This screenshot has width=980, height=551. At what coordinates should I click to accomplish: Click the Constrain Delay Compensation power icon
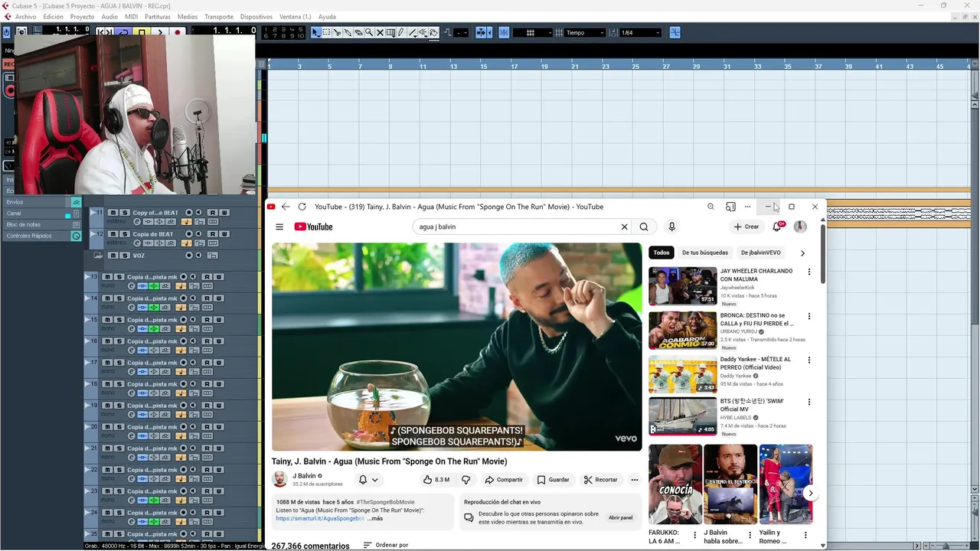(7, 32)
